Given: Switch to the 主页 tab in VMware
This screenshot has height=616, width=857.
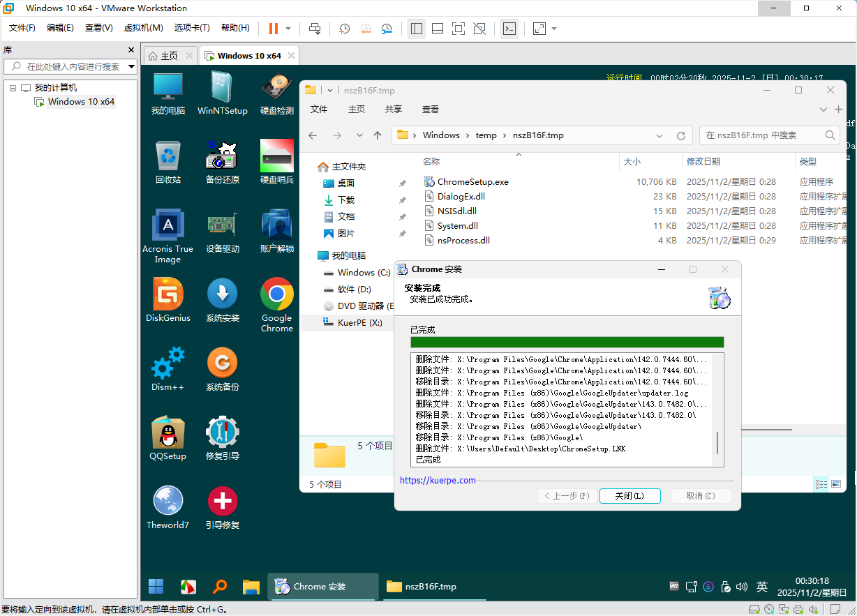Looking at the screenshot, I should click(x=161, y=56).
